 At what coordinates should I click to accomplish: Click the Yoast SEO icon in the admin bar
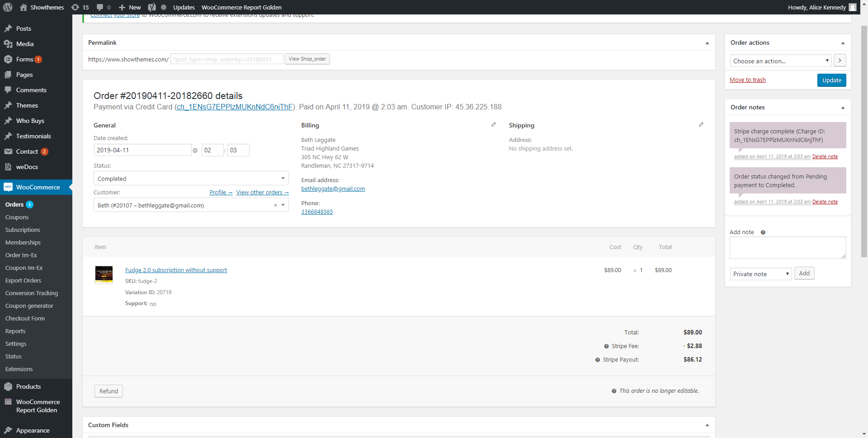click(x=152, y=7)
